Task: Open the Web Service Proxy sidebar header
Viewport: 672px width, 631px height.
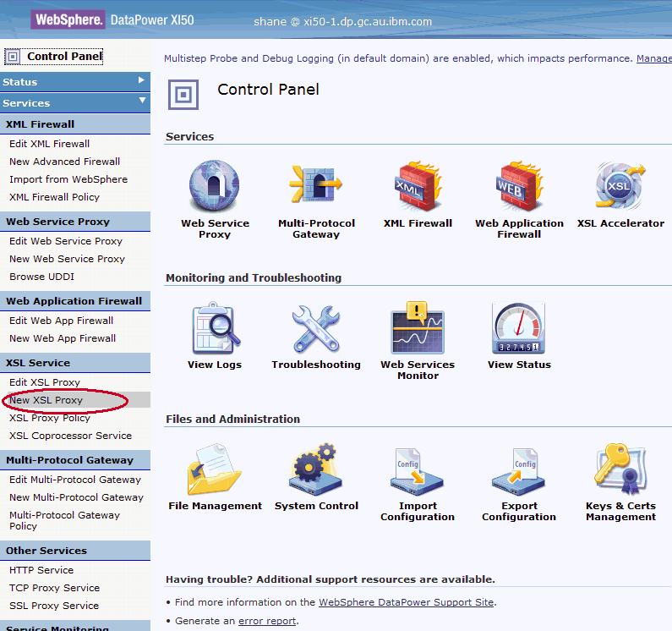Action: [x=75, y=222]
